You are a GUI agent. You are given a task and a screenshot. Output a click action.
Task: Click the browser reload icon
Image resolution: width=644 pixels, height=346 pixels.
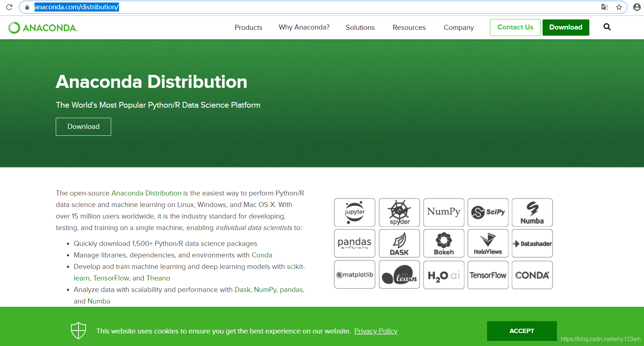coord(9,7)
